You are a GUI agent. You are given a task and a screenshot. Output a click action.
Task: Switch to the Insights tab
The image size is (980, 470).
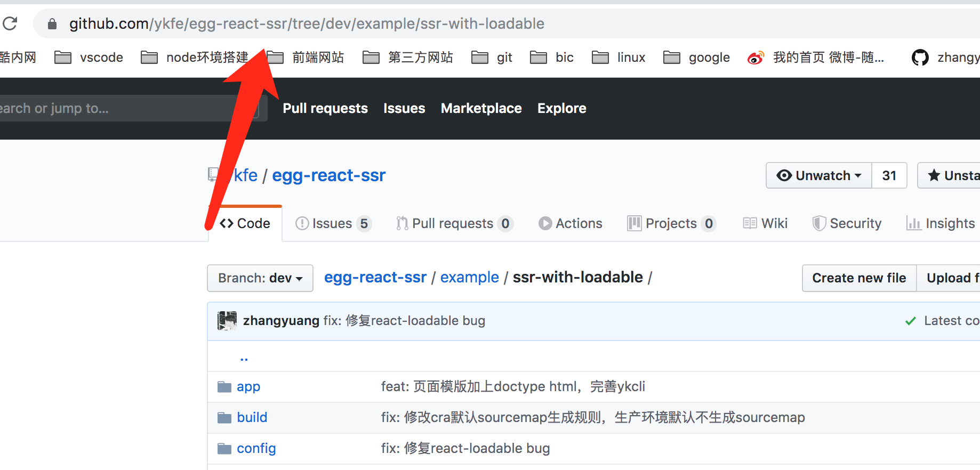coord(941,223)
